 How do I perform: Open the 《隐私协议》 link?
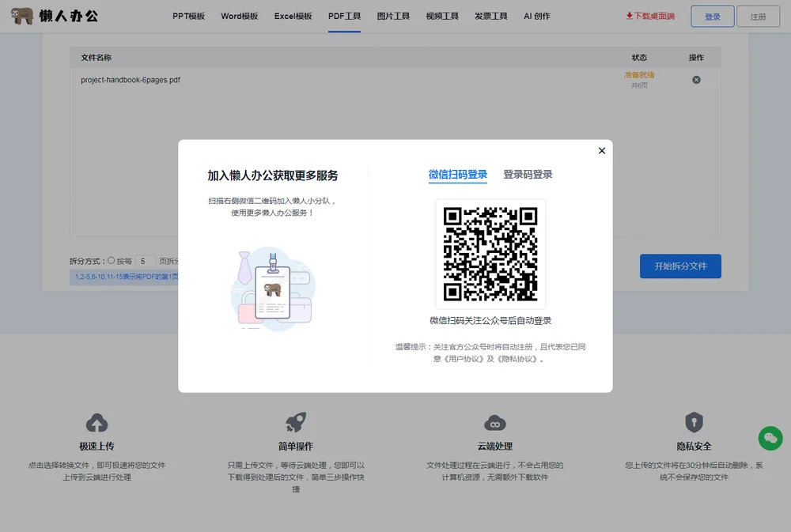517,359
